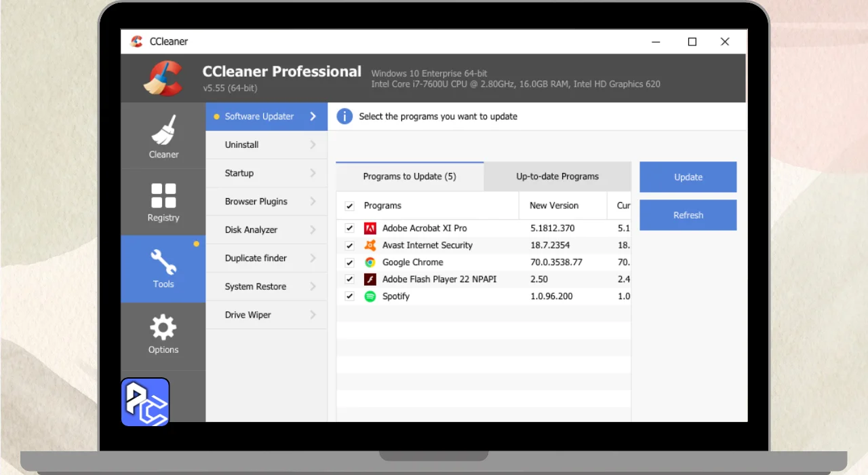Click the blue info icon
868x475 pixels.
pos(344,116)
